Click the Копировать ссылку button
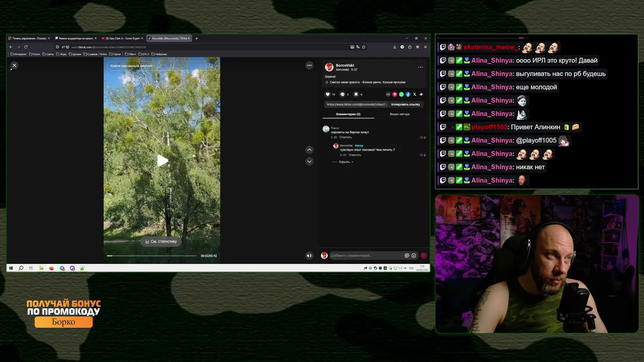The width and height of the screenshot is (644, 362). (406, 105)
